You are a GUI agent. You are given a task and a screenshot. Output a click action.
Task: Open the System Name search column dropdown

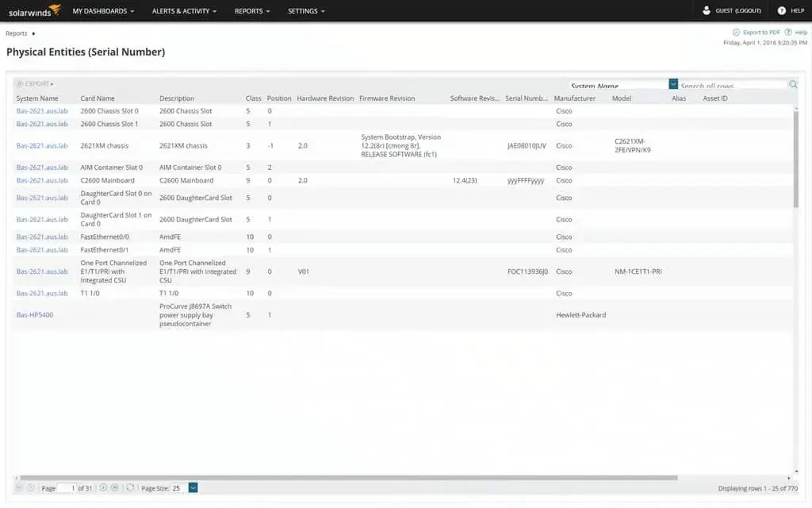673,84
